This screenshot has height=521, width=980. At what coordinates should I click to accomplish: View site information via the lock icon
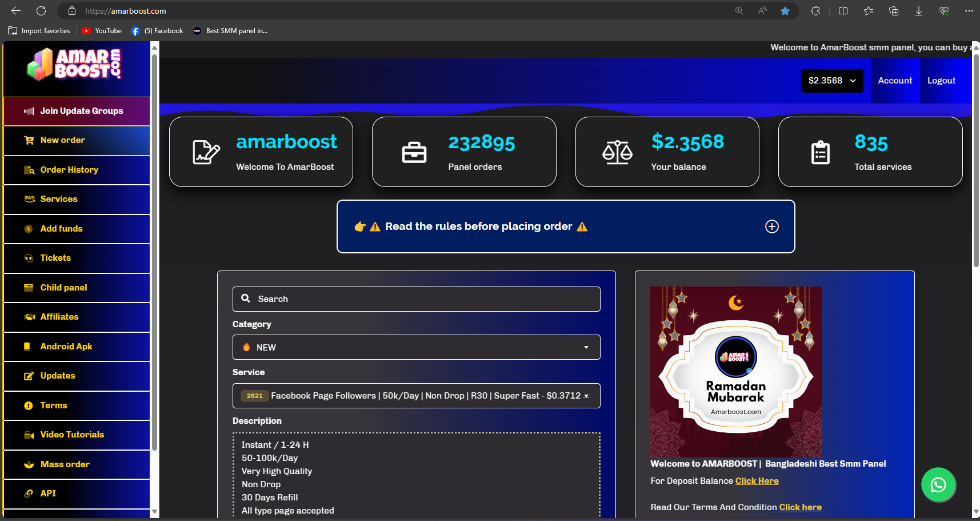coord(72,11)
